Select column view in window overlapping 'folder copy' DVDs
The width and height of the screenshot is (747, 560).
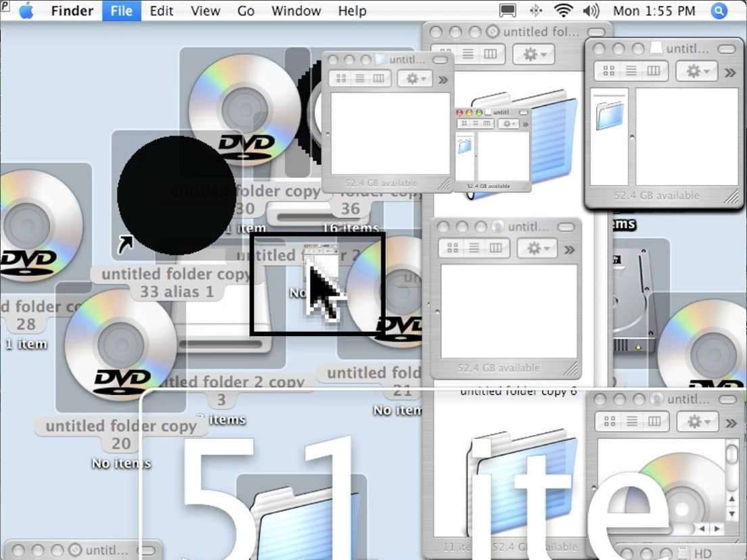coord(379,78)
